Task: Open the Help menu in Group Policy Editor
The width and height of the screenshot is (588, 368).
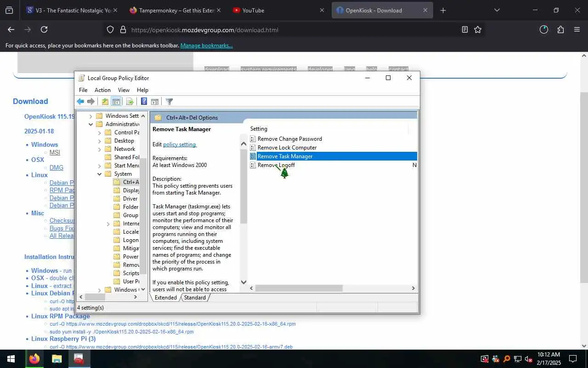Action: tap(142, 90)
